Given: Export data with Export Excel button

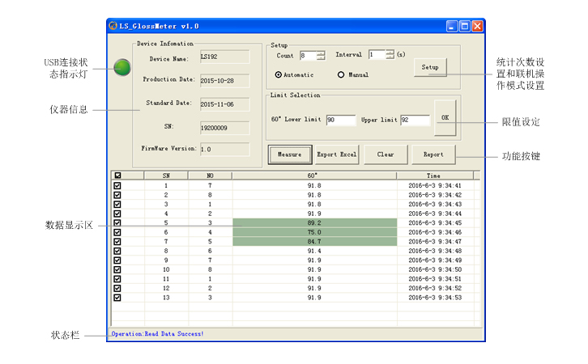Looking at the screenshot, I should pos(337,154).
